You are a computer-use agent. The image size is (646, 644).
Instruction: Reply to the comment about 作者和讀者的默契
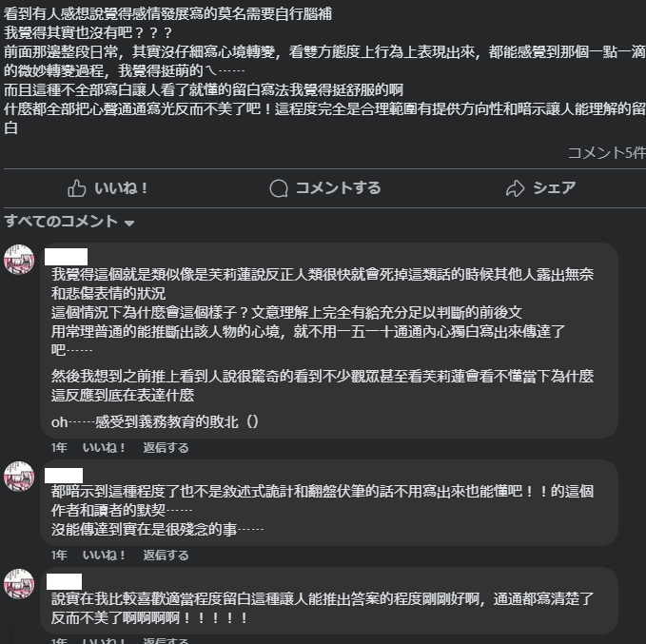click(x=166, y=555)
